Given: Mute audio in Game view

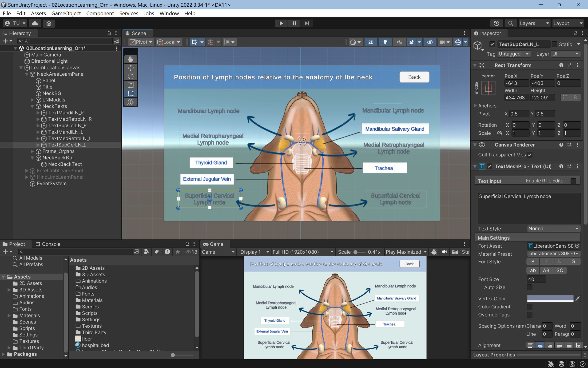Looking at the screenshot, I should coord(444,252).
